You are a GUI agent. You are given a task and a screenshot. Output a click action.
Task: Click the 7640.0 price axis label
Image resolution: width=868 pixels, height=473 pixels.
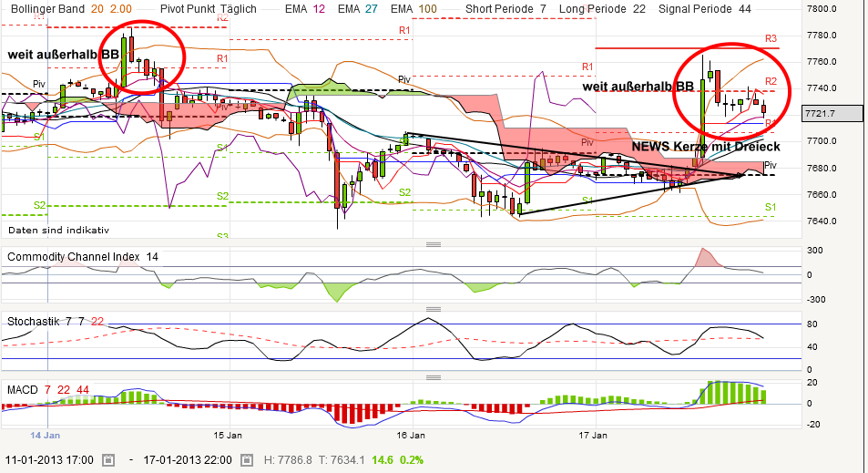pos(822,221)
